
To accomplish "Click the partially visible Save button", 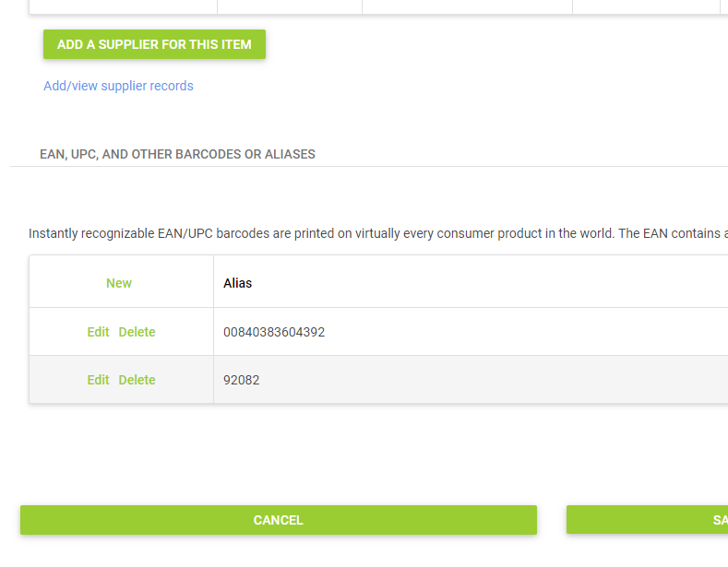I will point(647,520).
